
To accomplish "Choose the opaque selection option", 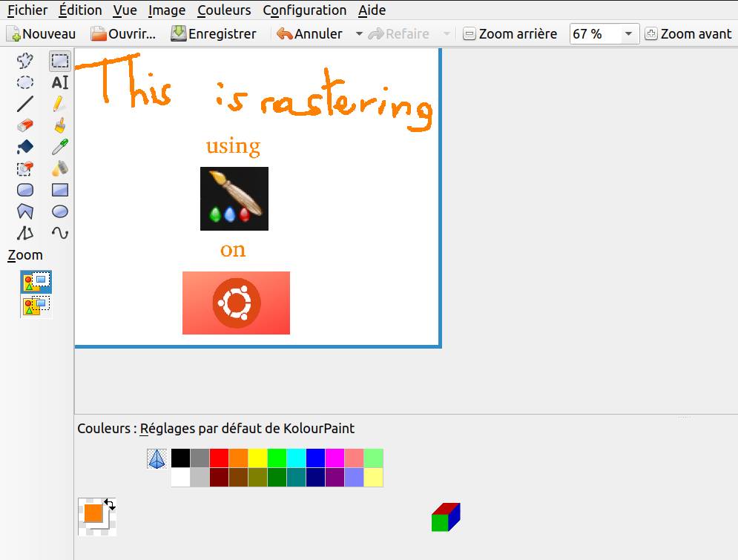I will [36, 282].
